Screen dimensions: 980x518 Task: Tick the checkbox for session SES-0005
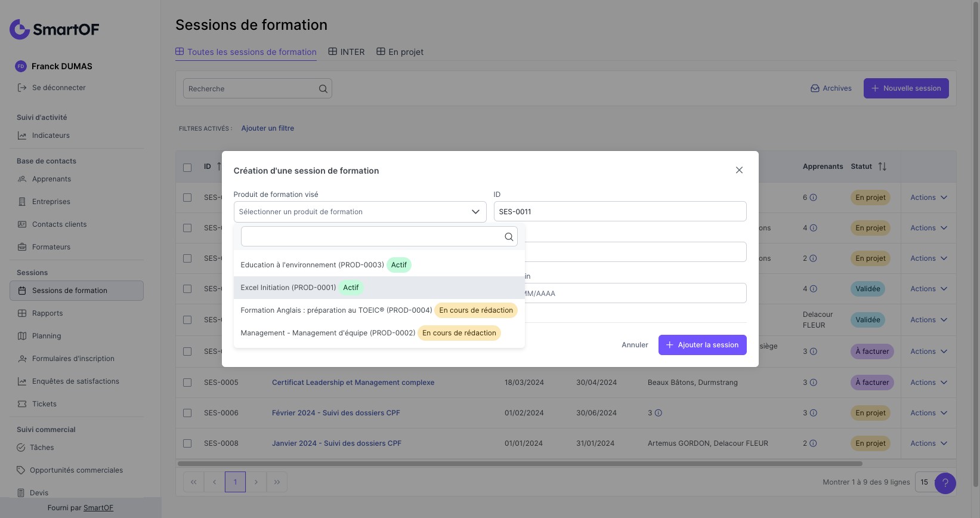click(187, 383)
